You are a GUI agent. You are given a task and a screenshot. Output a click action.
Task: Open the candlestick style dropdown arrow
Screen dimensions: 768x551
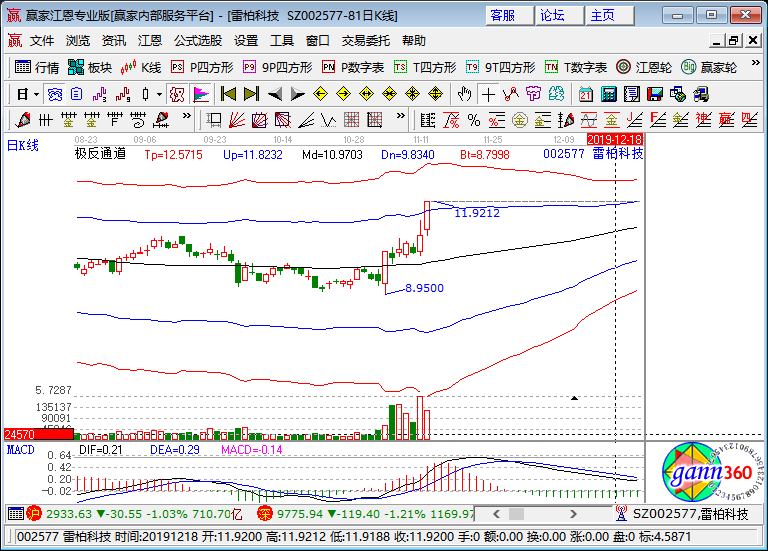(159, 94)
